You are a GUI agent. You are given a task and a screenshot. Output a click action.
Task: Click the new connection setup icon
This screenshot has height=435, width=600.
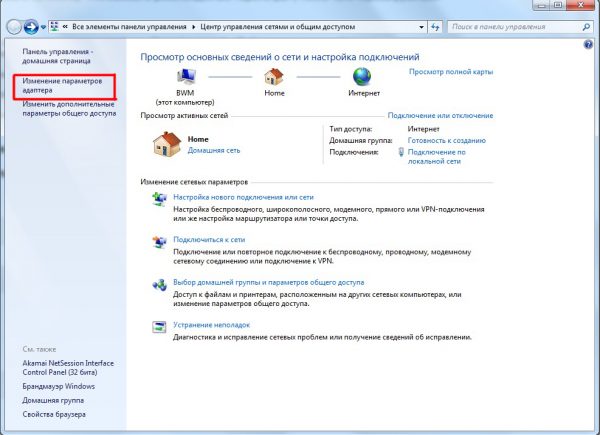tap(159, 199)
